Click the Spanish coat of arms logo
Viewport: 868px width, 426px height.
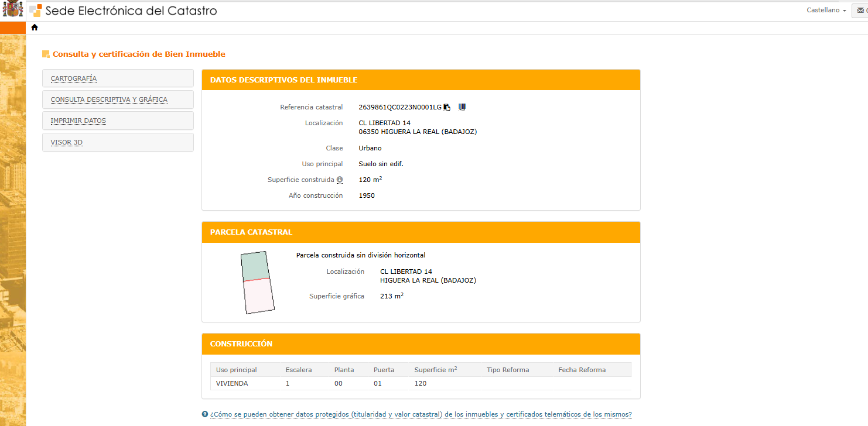[13, 10]
